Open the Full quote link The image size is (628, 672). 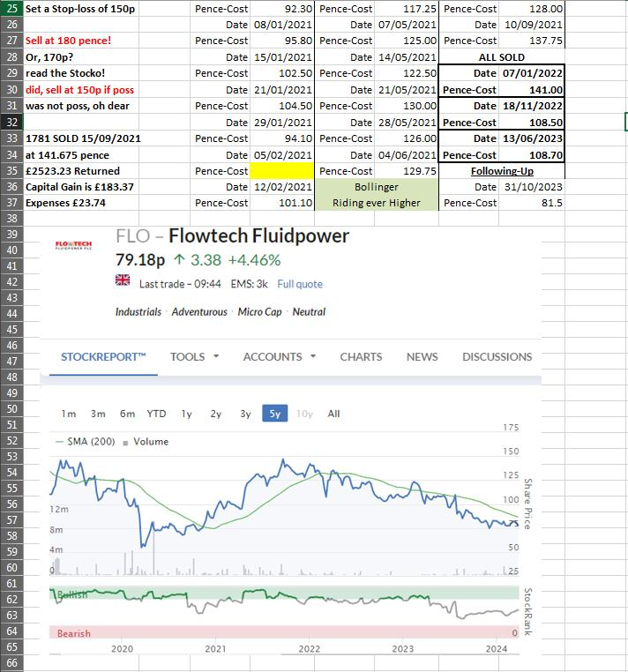pyautogui.click(x=300, y=284)
